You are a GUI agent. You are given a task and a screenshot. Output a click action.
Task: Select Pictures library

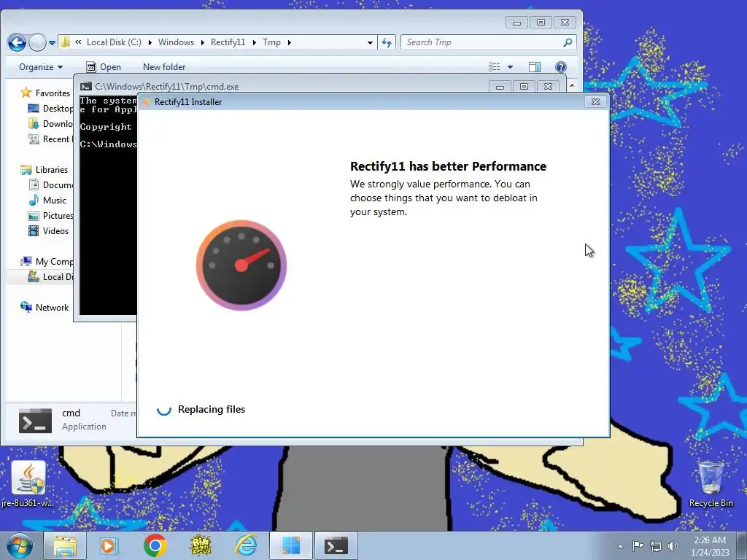[x=50, y=216]
